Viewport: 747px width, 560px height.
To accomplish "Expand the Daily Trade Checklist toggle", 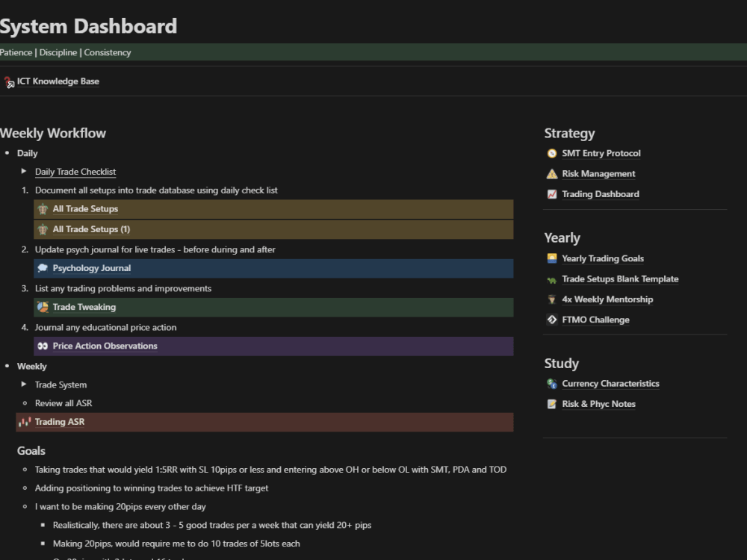I will coord(25,172).
